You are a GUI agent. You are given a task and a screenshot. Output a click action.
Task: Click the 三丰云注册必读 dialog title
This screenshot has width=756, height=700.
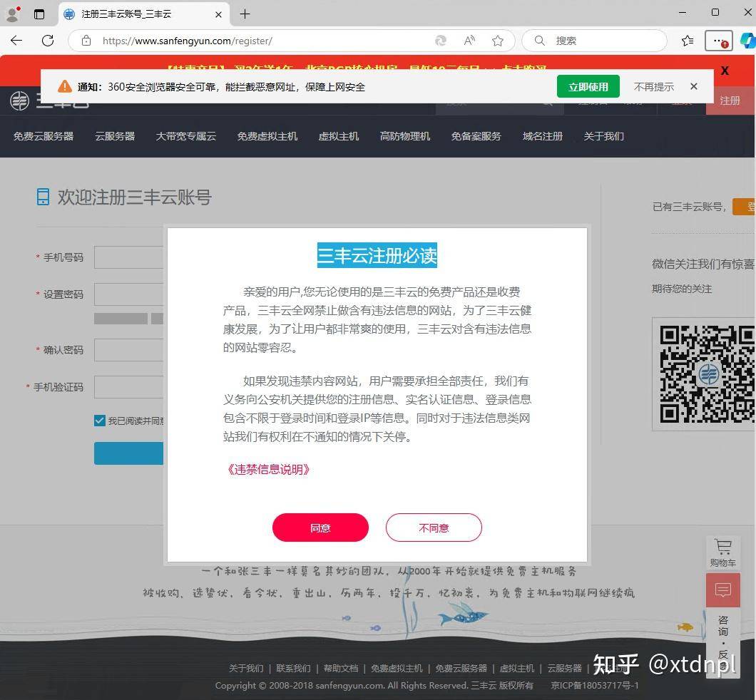(x=377, y=255)
